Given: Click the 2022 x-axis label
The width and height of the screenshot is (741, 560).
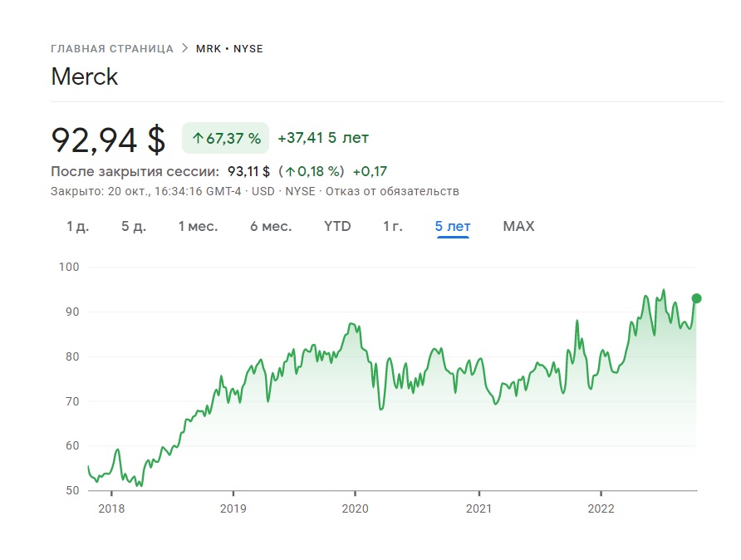Looking at the screenshot, I should click(x=601, y=508).
